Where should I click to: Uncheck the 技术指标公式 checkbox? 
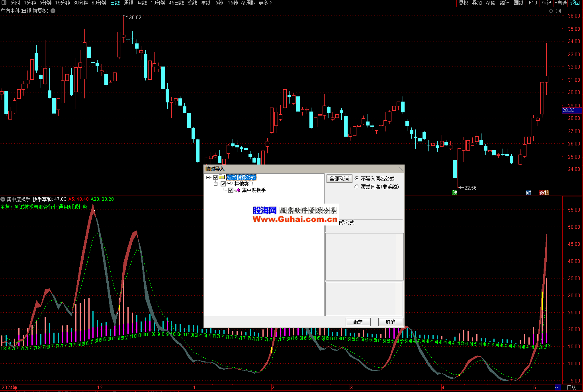click(x=215, y=177)
